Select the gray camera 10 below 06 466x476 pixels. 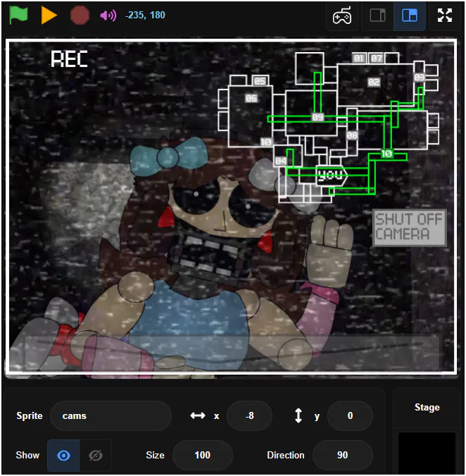266,142
